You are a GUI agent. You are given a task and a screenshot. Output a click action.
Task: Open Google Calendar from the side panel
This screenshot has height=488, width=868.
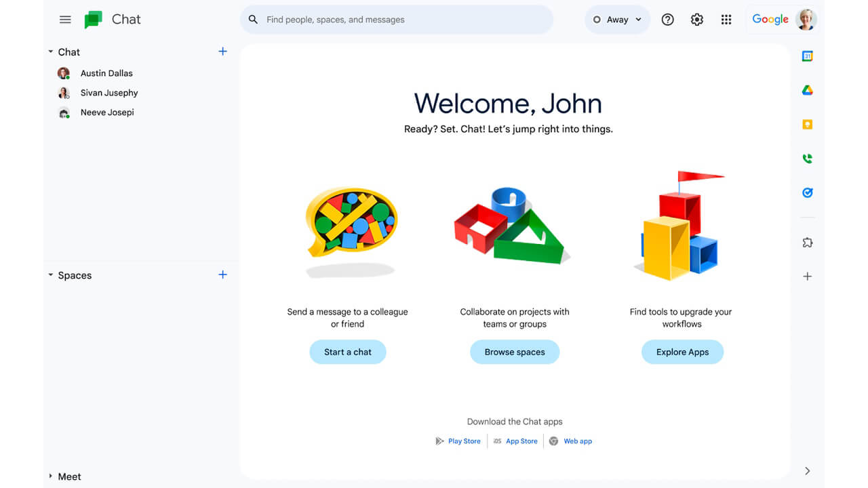807,56
